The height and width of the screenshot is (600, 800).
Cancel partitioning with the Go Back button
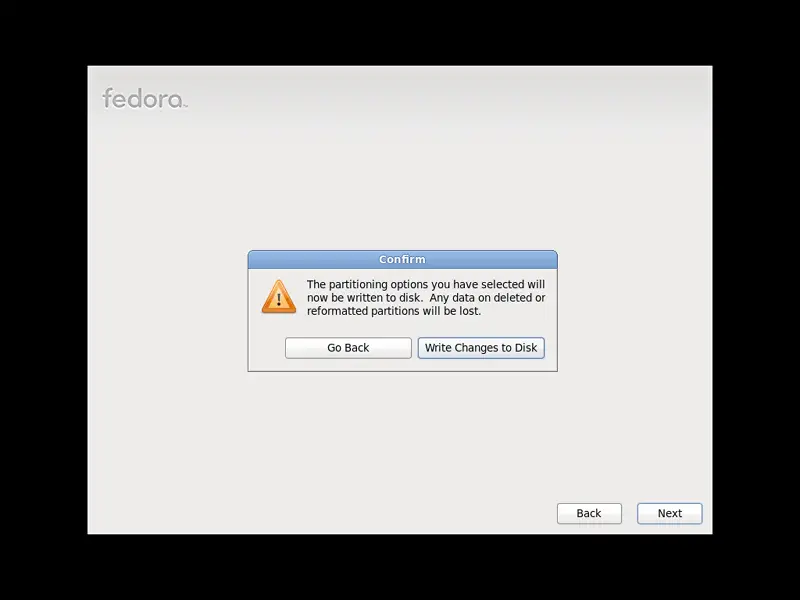pos(348,348)
